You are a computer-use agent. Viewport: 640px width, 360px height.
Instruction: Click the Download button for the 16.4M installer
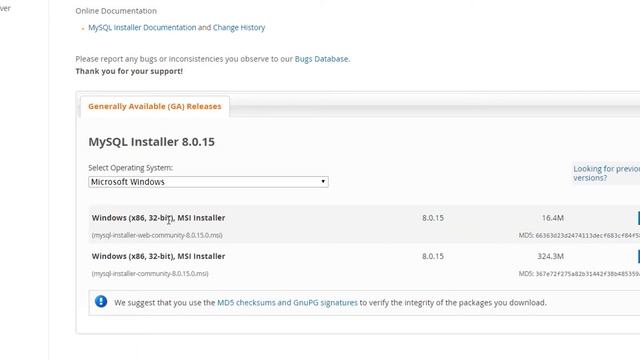638,218
